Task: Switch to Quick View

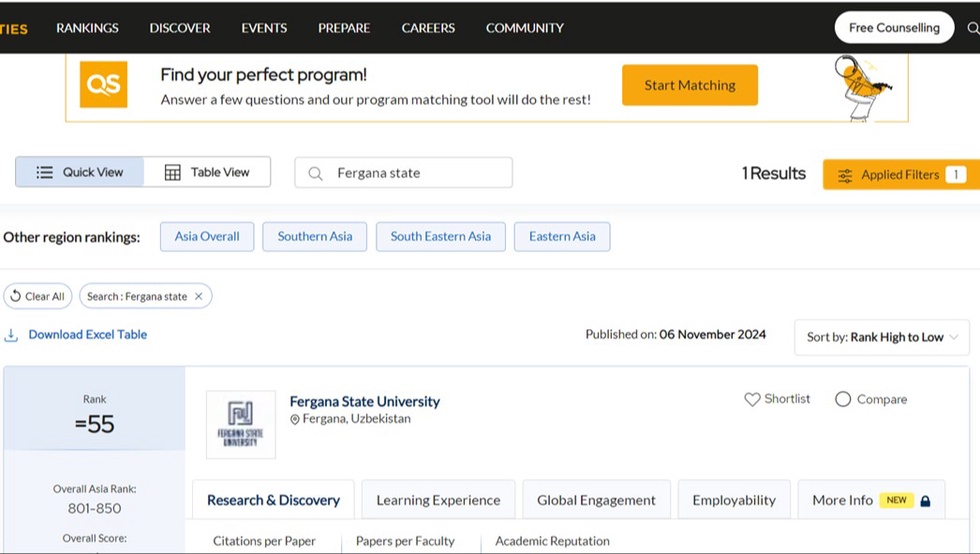Action: point(80,172)
